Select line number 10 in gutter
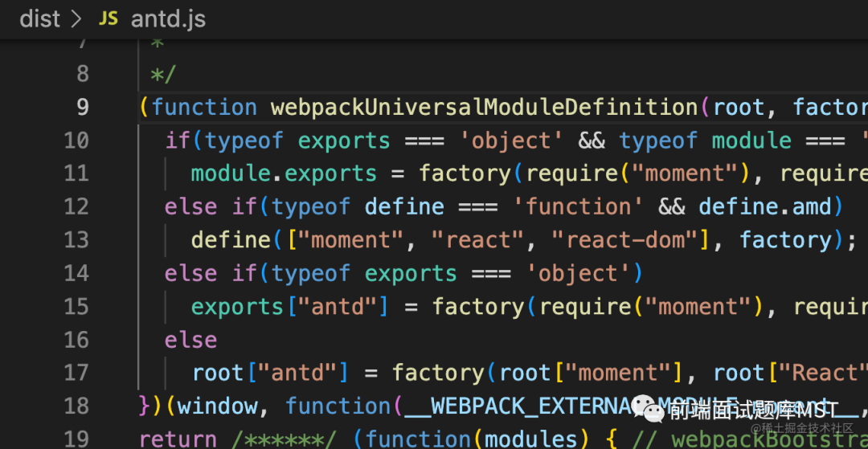This screenshot has width=868, height=449. 76,140
